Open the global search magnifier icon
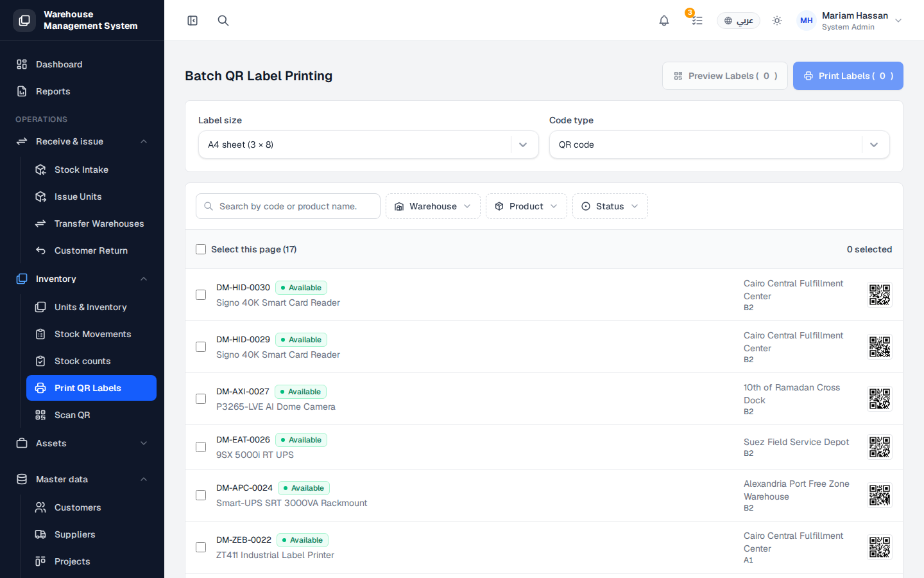924x578 pixels. pos(223,21)
